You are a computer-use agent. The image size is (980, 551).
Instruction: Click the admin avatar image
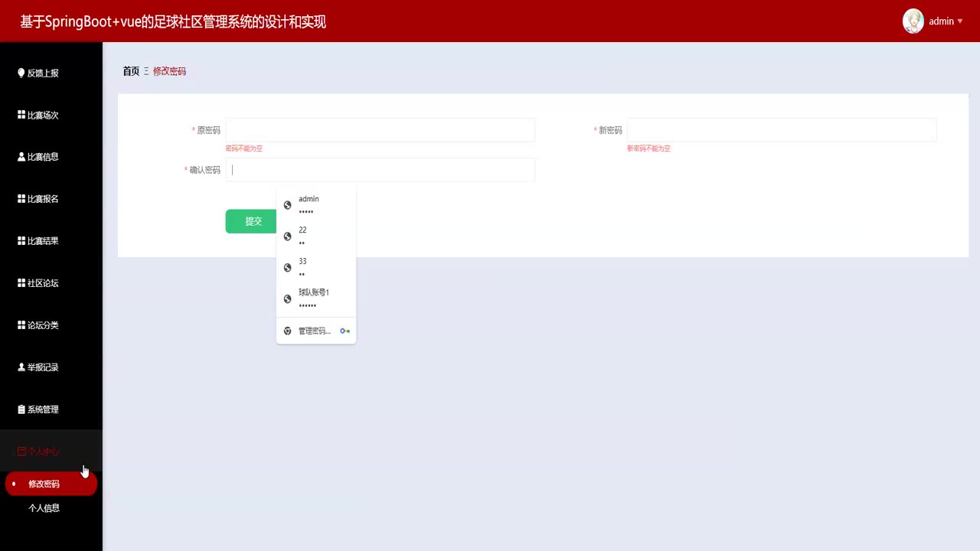click(x=913, y=21)
